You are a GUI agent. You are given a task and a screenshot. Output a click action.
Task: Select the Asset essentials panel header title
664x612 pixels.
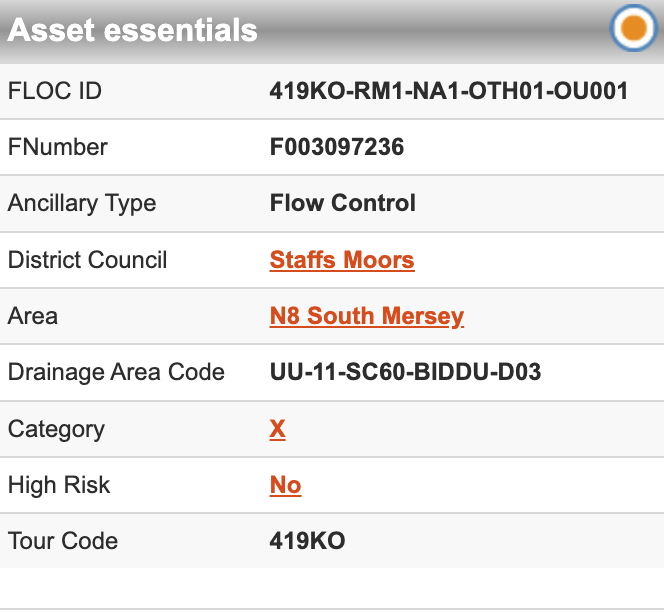[133, 30]
